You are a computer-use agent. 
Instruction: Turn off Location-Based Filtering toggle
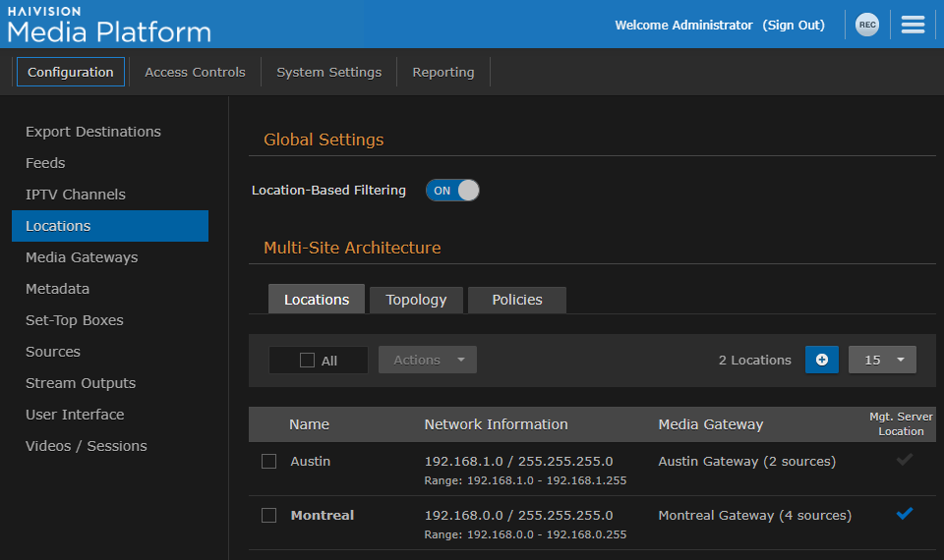point(452,191)
